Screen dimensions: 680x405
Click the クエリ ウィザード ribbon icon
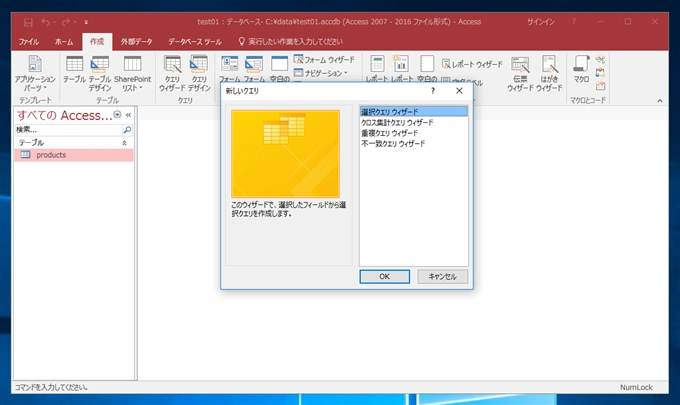172,73
